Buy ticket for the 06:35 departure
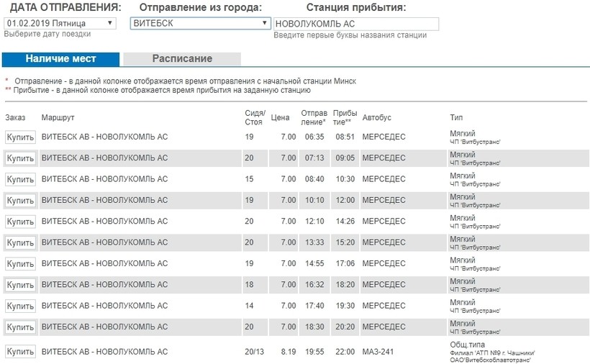590x364 pixels. coord(20,137)
